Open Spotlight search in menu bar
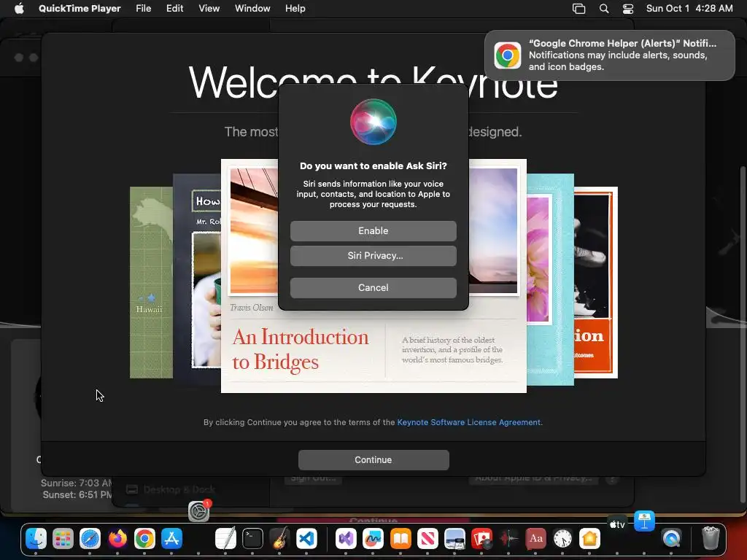This screenshot has width=747, height=560. 604,9
